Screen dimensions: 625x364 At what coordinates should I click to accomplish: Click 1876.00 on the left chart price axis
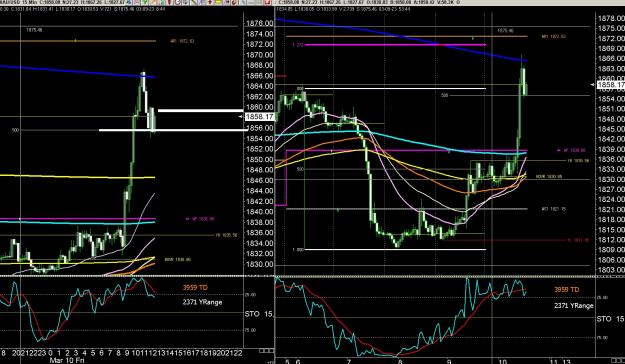click(259, 24)
